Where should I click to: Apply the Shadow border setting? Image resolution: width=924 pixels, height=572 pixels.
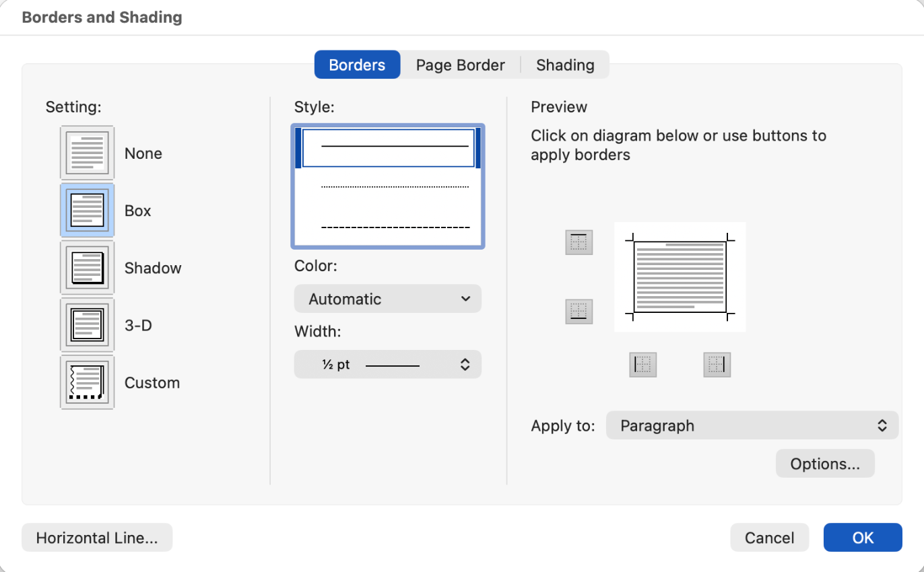pos(87,266)
